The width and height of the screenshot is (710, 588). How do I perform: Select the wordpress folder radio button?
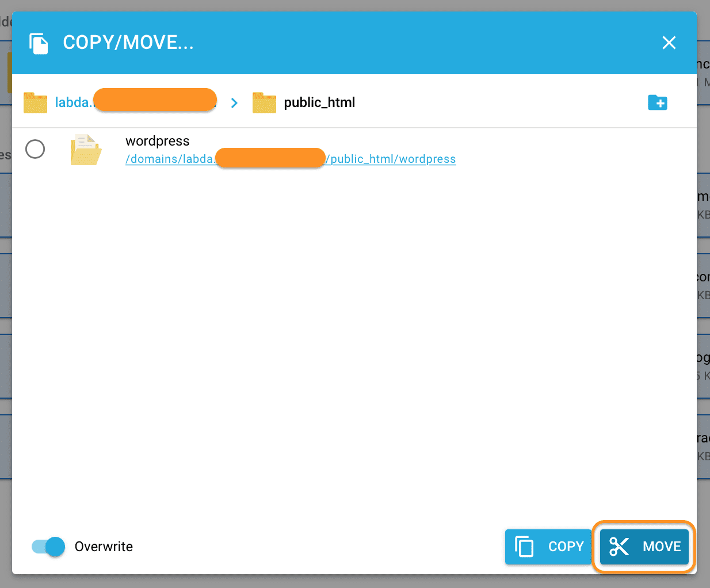35,149
